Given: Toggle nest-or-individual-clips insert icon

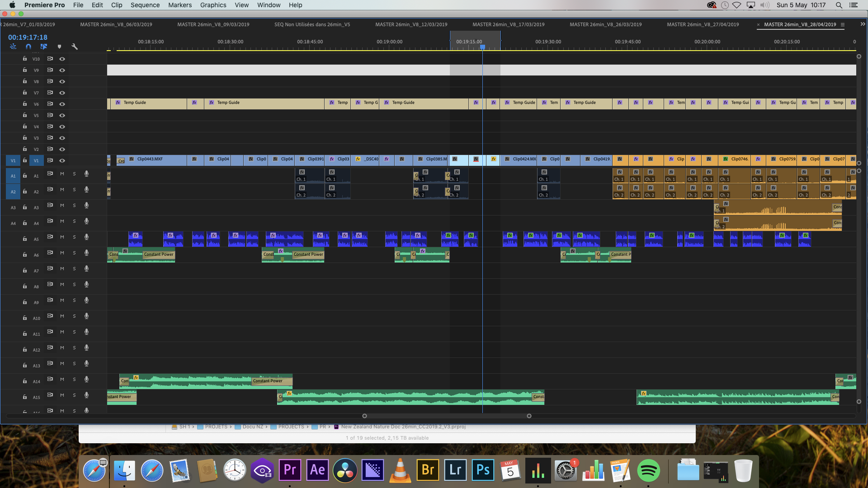Looking at the screenshot, I should pyautogui.click(x=13, y=47).
